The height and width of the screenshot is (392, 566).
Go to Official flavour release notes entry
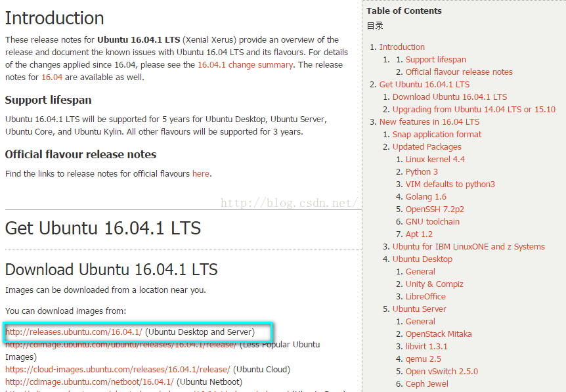[x=459, y=72]
